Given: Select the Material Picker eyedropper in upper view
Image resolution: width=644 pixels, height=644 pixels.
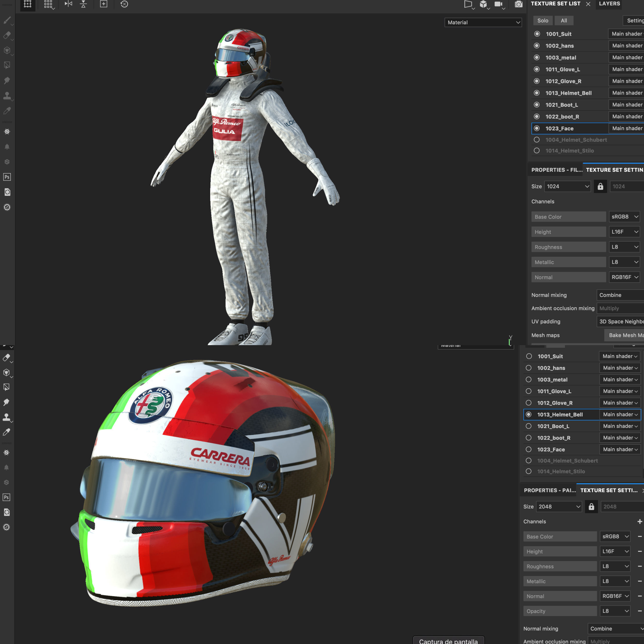Looking at the screenshot, I should 7,111.
